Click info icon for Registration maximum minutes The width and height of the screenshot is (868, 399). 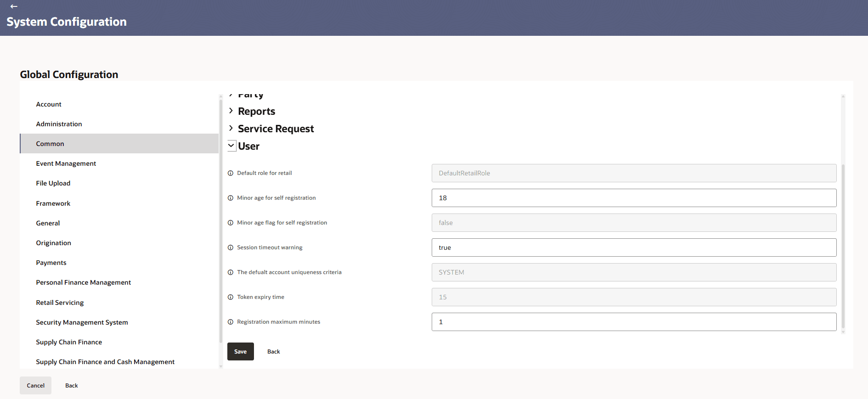(231, 322)
